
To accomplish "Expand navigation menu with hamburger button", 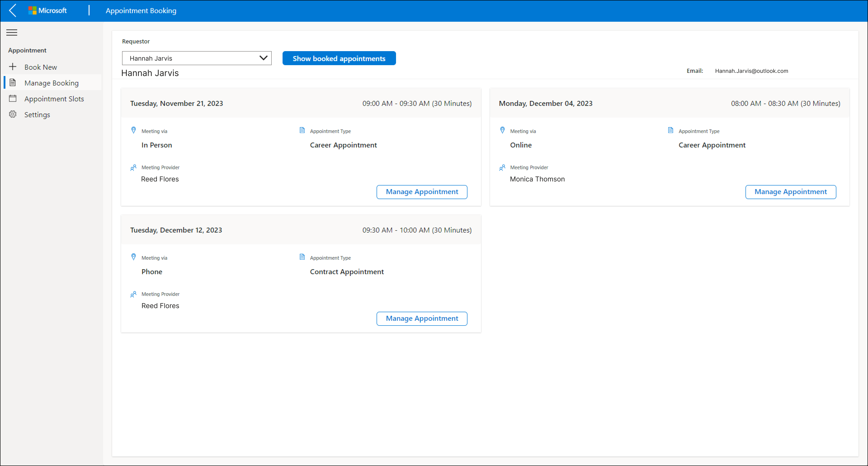I will 13,32.
